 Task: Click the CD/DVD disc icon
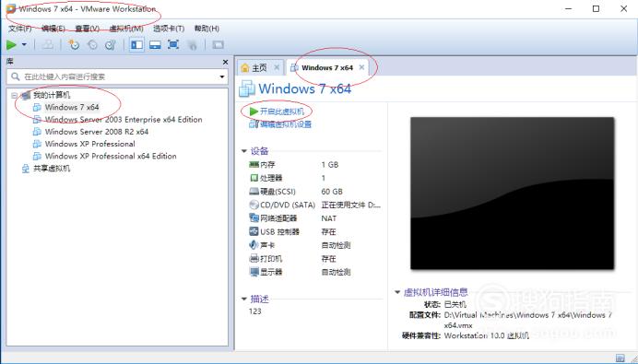point(254,205)
